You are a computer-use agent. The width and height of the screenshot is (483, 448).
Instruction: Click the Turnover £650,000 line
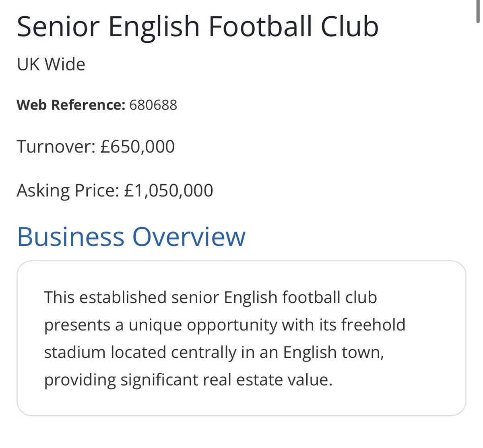click(x=96, y=147)
